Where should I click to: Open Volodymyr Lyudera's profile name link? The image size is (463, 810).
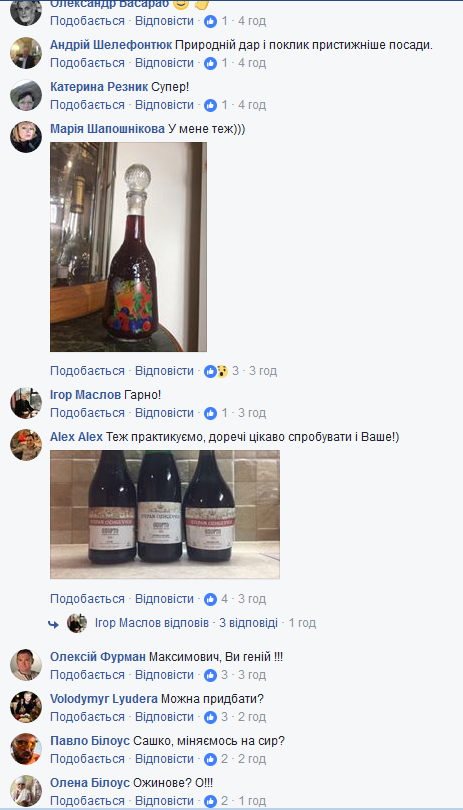[104, 699]
